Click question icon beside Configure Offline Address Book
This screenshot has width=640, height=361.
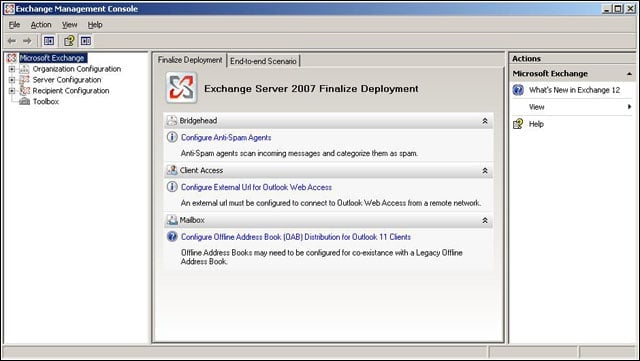click(x=172, y=237)
